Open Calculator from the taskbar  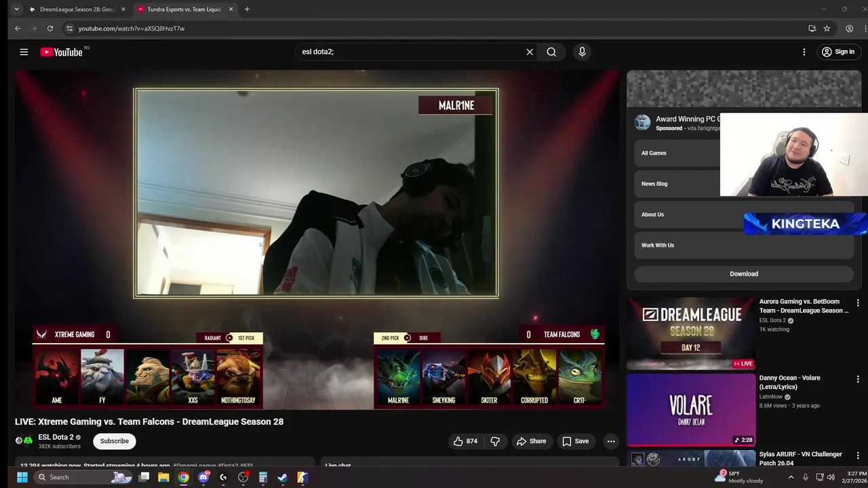pos(263,477)
